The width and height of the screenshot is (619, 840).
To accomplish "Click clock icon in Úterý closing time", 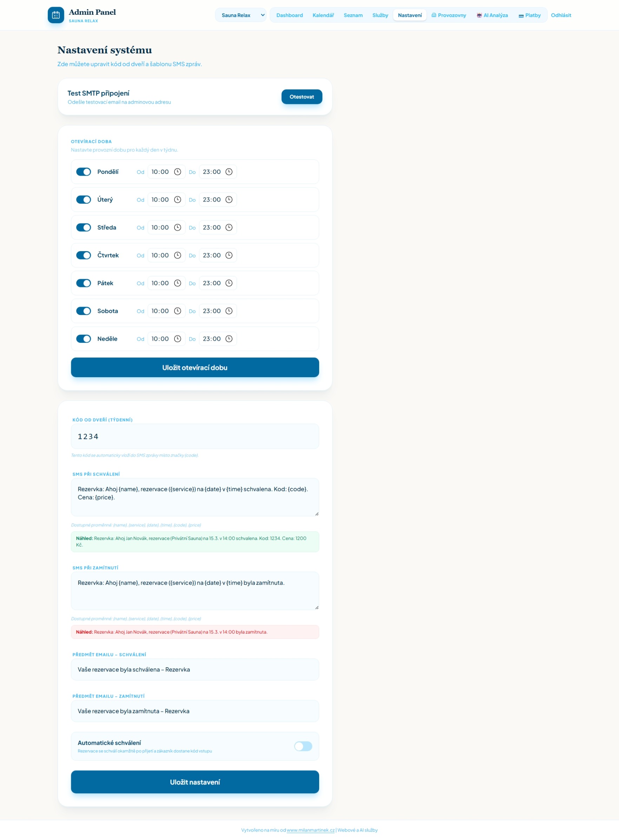I will click(229, 200).
